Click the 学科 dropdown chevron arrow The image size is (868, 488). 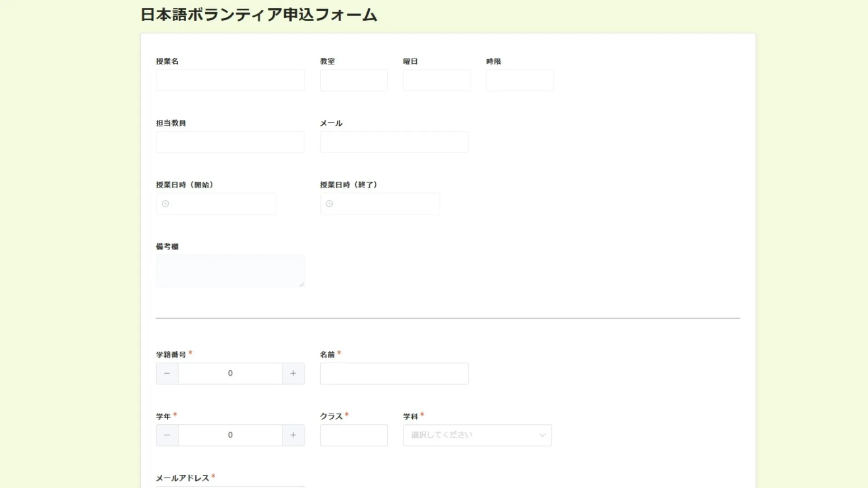point(542,435)
